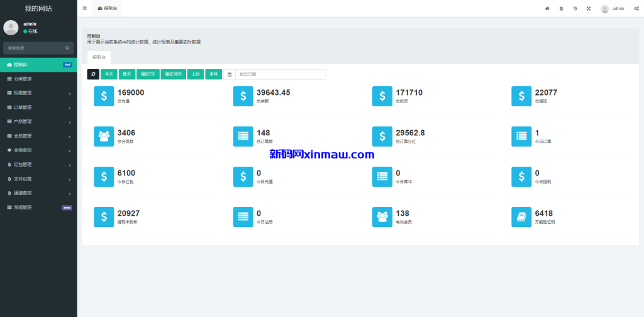Click the home icon in top bar
Screen dimensions: 644x317
pyautogui.click(x=547, y=9)
